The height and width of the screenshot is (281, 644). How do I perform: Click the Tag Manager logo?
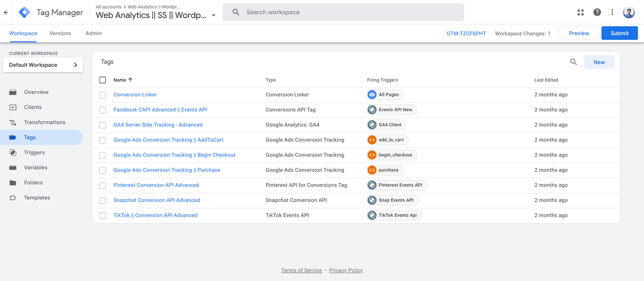(x=25, y=13)
